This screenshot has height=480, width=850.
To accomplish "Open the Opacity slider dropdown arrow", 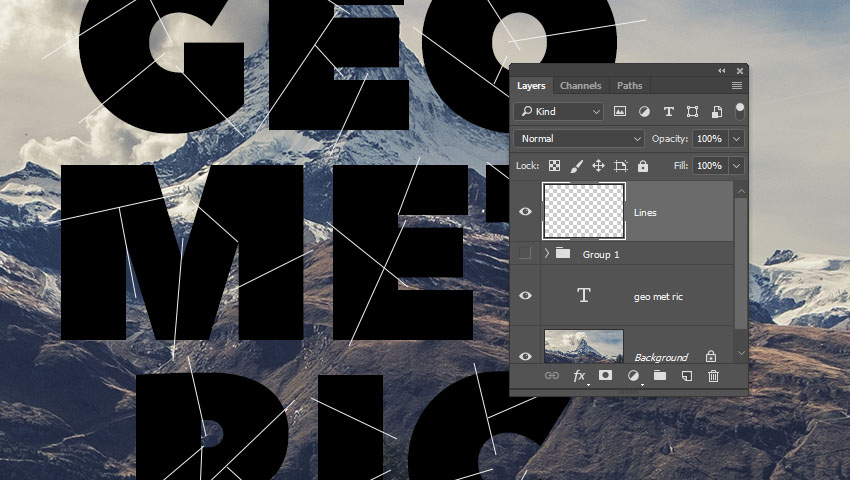I will pos(737,138).
